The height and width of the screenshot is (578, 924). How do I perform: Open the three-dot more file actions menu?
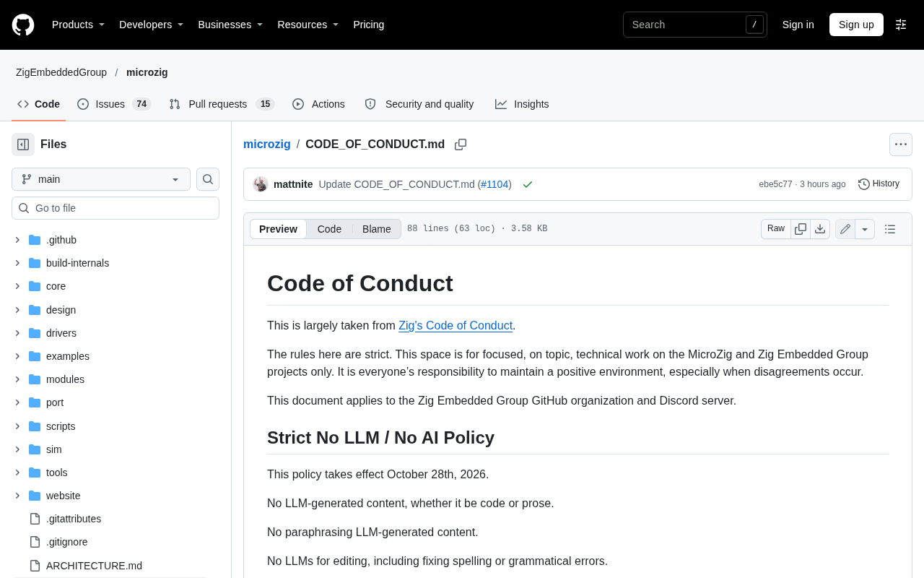[901, 144]
